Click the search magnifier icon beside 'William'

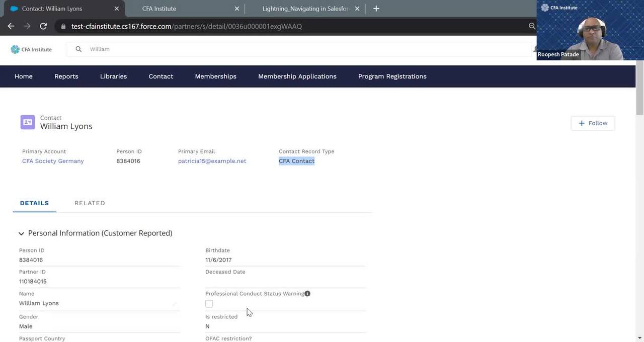(78, 49)
